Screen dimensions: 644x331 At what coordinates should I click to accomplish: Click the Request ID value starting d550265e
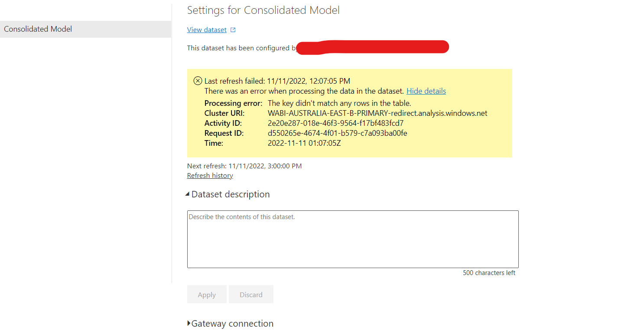click(337, 133)
